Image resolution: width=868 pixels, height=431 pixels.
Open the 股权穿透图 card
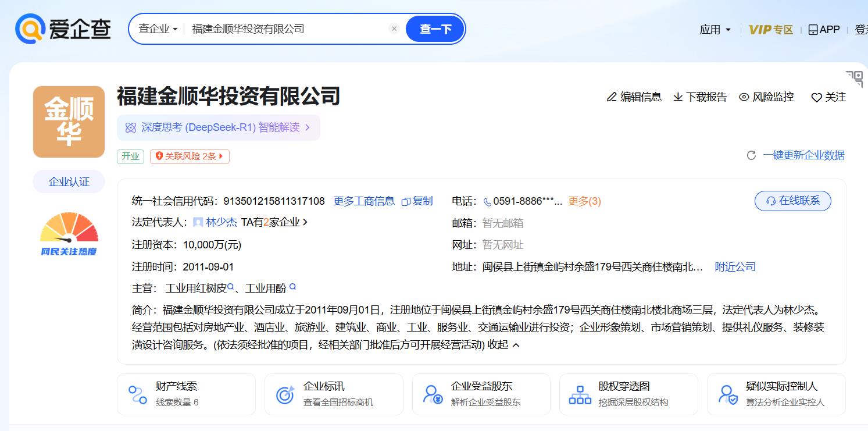point(628,394)
